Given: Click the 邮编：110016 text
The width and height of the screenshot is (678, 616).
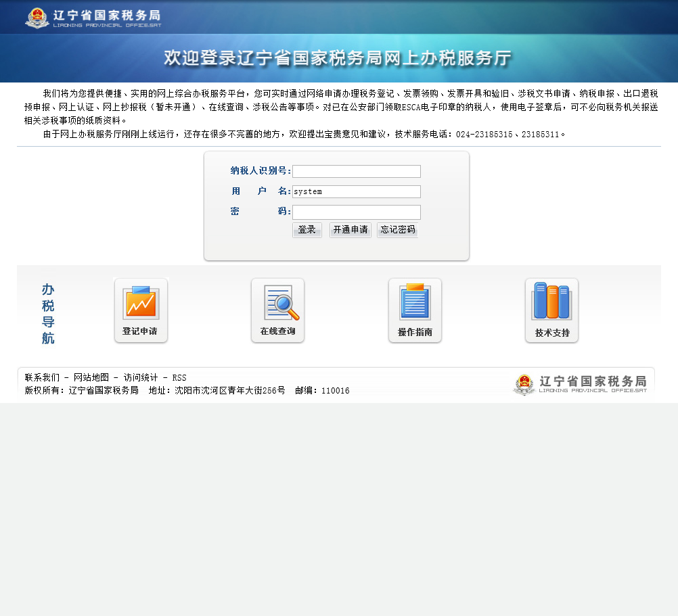Looking at the screenshot, I should pos(323,391).
